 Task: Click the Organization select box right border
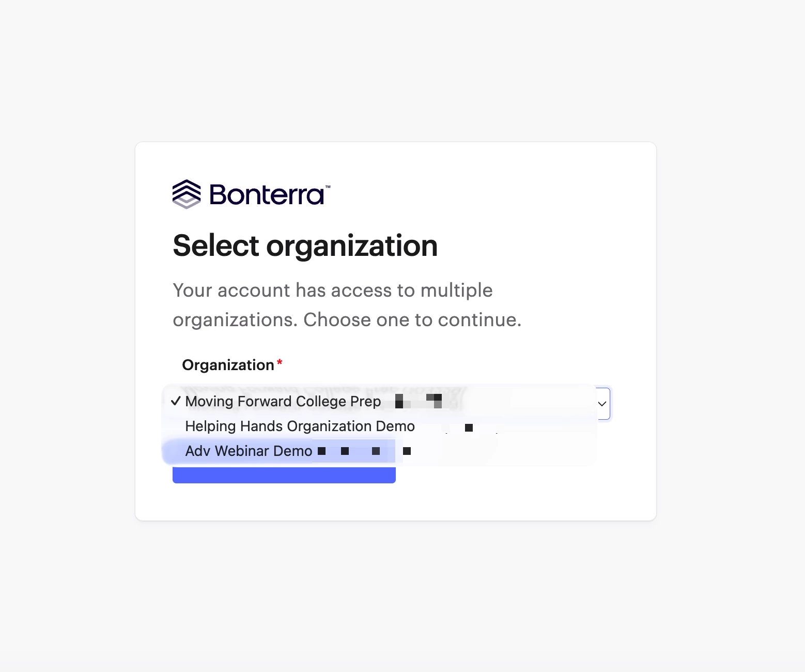610,404
